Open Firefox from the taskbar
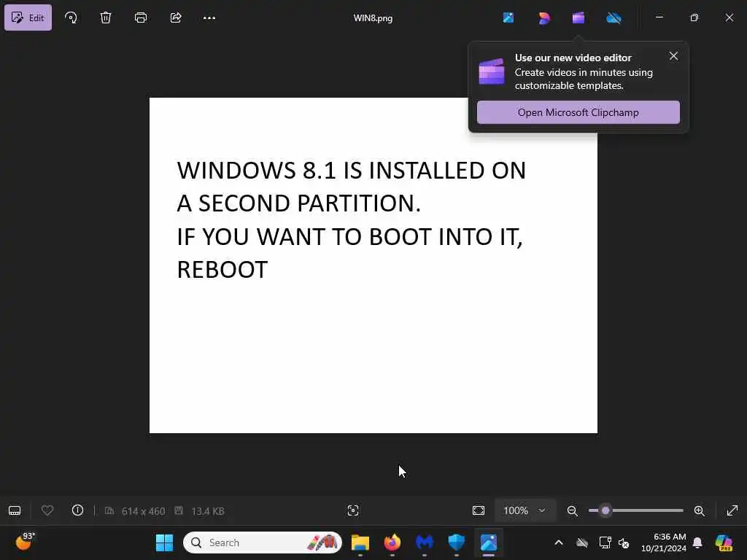The width and height of the screenshot is (747, 560). tap(392, 542)
